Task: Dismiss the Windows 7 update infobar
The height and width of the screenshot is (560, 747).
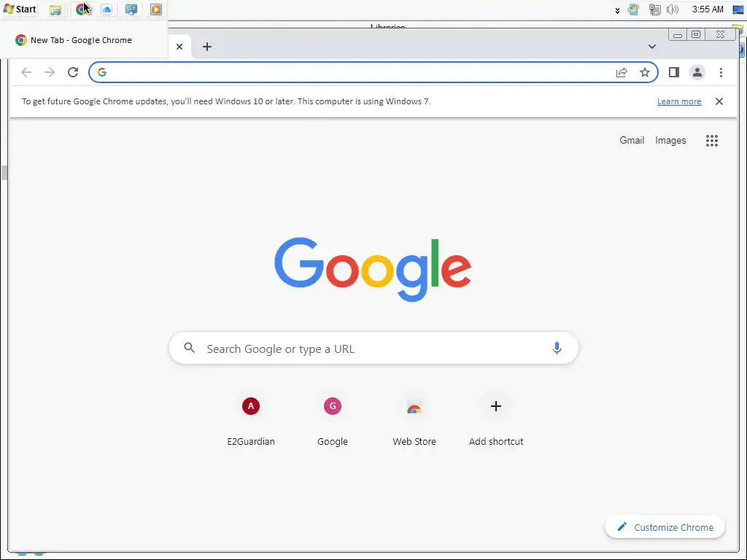Action: pos(719,101)
